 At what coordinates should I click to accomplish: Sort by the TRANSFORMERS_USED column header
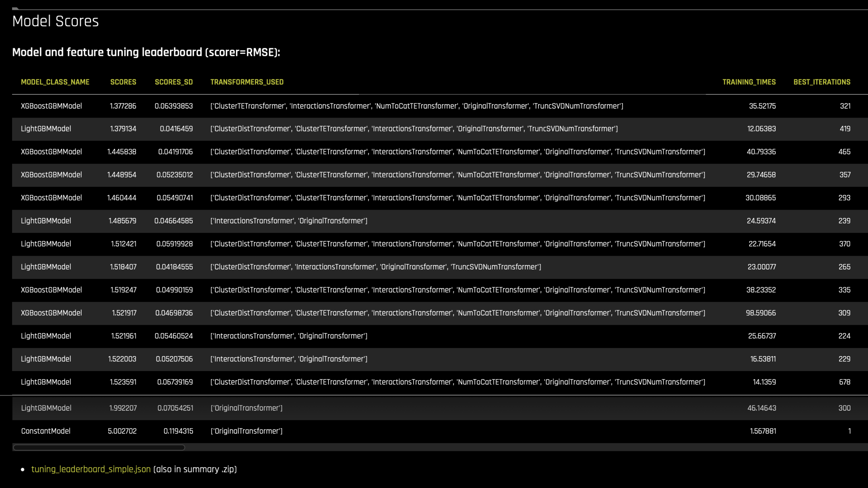coord(247,82)
